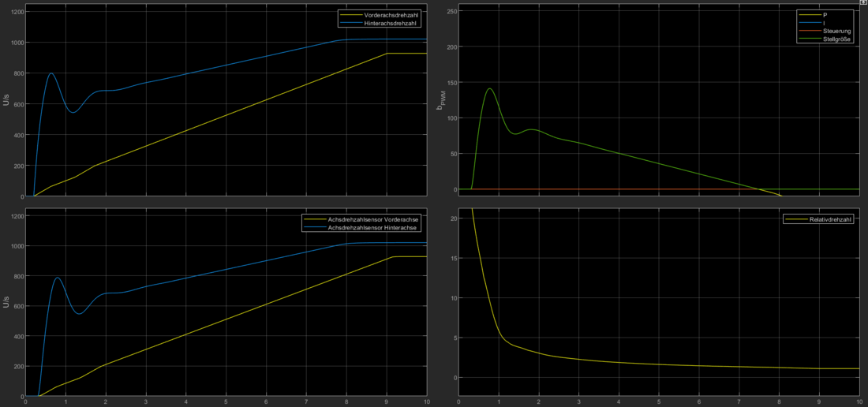Click the scale axes icon in top-right corner

click(x=863, y=3)
